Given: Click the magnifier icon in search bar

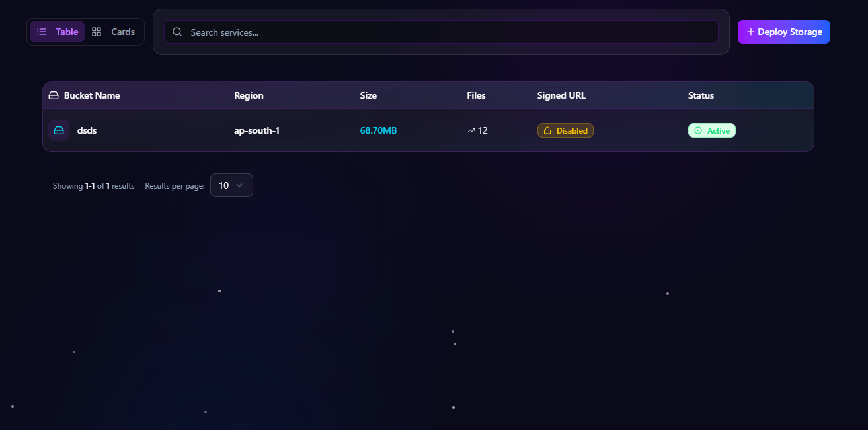Looking at the screenshot, I should 177,32.
